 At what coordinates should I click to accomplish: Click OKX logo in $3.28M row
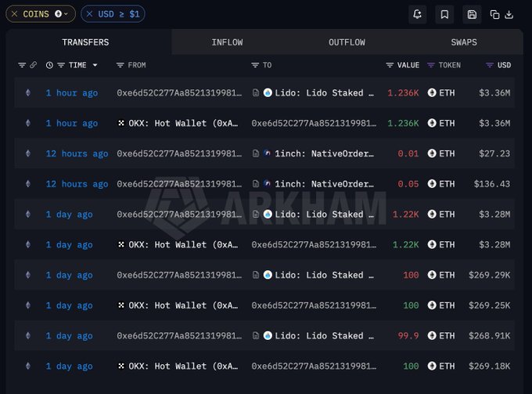[x=121, y=244]
